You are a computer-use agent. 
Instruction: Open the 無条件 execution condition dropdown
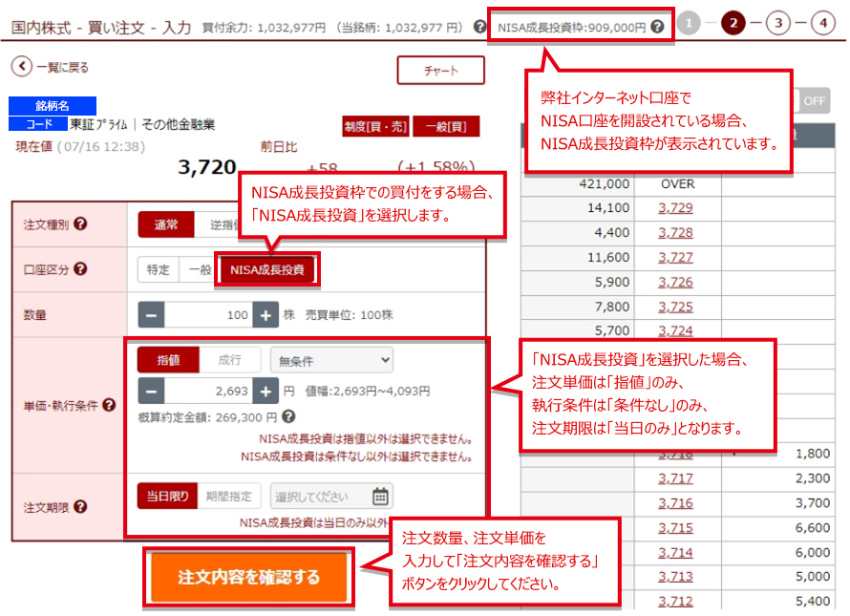[330, 360]
